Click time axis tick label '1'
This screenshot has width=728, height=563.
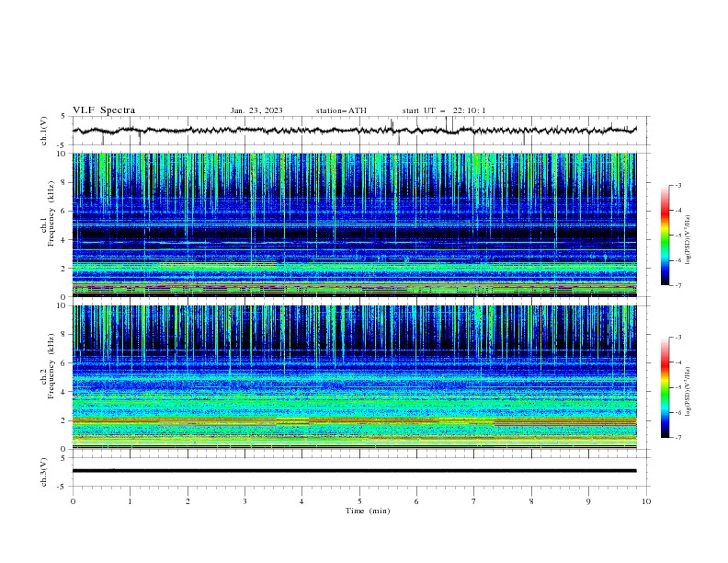[130, 501]
